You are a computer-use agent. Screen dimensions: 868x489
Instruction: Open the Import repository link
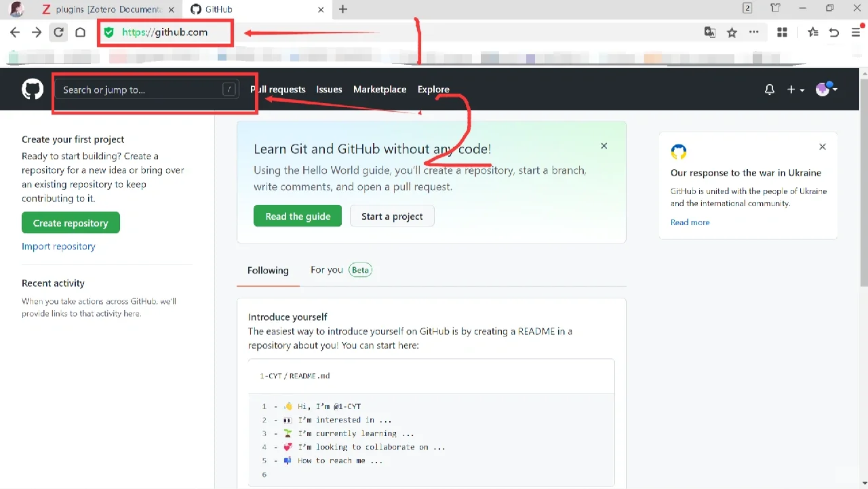pos(58,246)
